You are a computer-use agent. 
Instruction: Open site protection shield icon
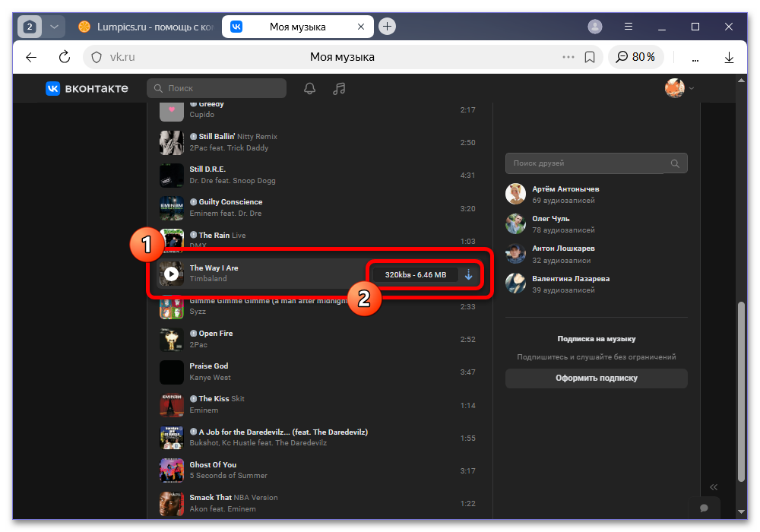tap(97, 57)
